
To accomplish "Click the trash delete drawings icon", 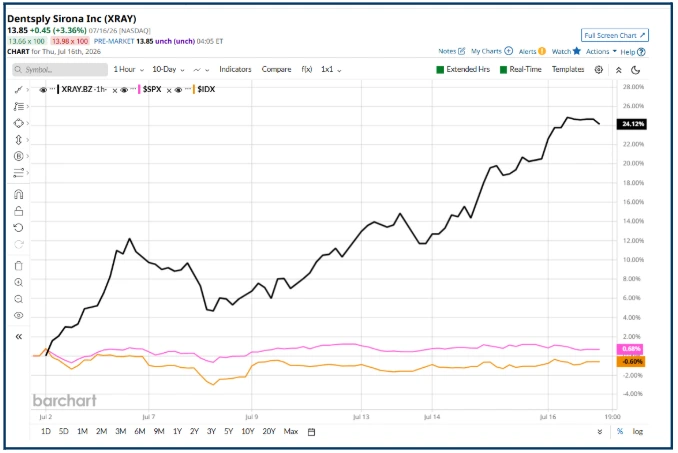I will pos(19,265).
